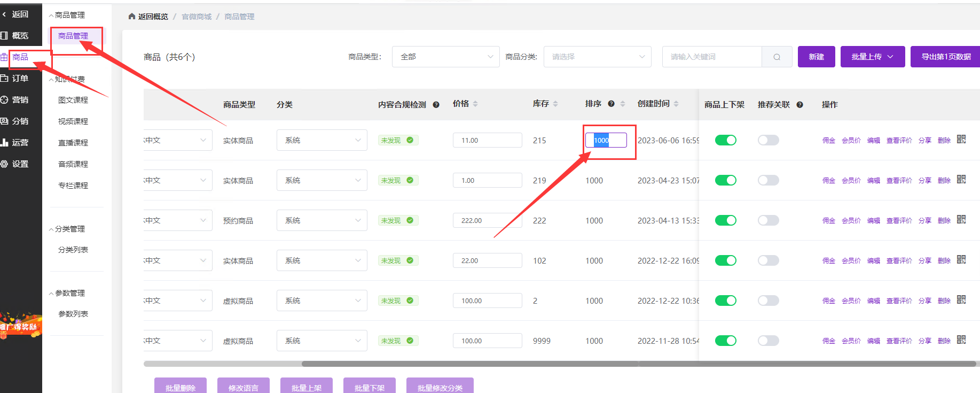Image resolution: width=980 pixels, height=393 pixels.
Task: Click the help icon beside 内容合规检测
Action: pos(436,105)
